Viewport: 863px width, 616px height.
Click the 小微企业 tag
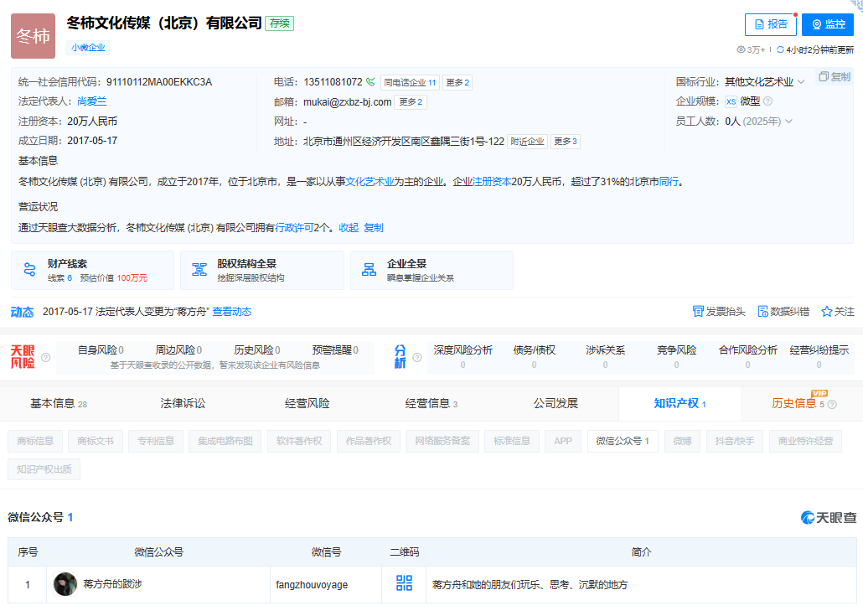(x=88, y=48)
